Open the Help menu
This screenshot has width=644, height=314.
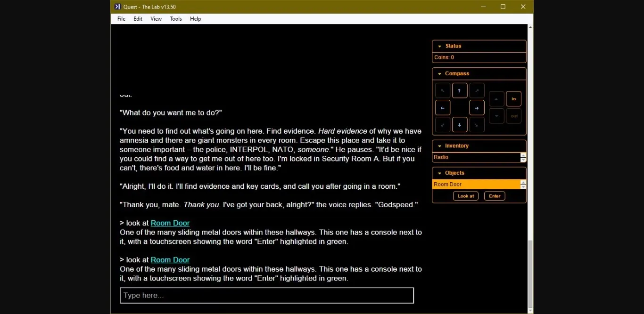click(x=195, y=19)
